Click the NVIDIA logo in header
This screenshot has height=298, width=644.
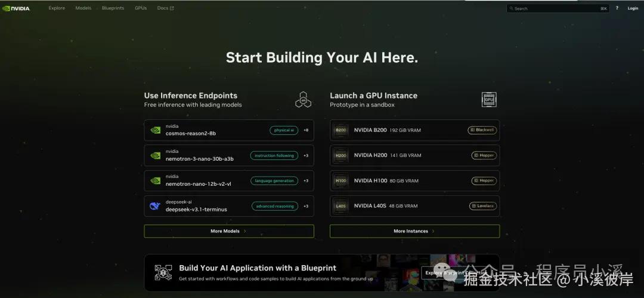click(x=16, y=8)
